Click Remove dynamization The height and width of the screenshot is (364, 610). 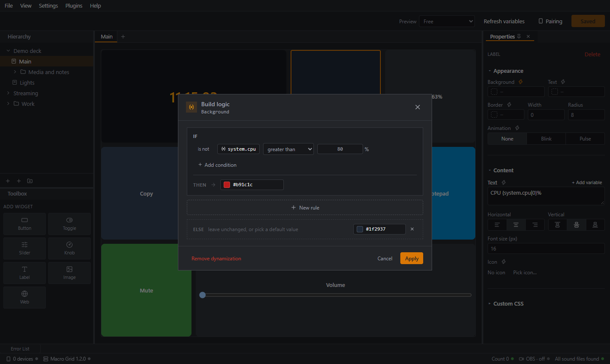[x=216, y=258]
